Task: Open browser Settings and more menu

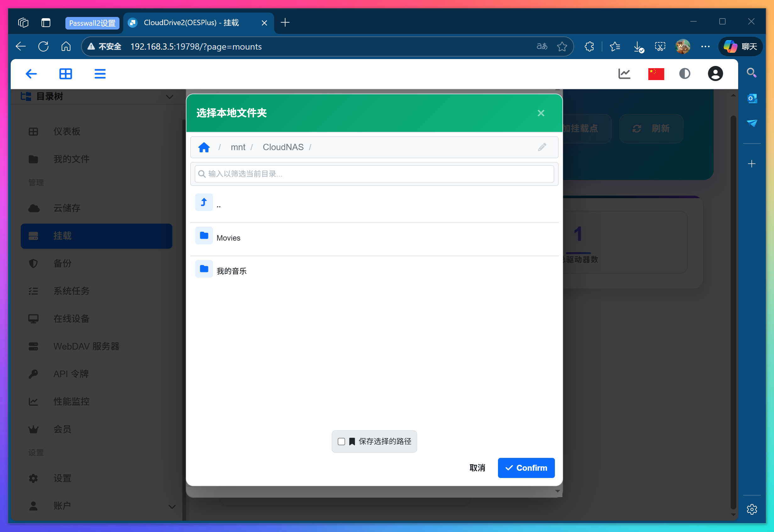Action: point(705,47)
